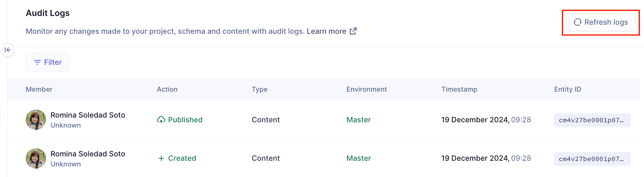The height and width of the screenshot is (177, 644).
Task: Click the timestamp in the Published row
Action: point(486,120)
